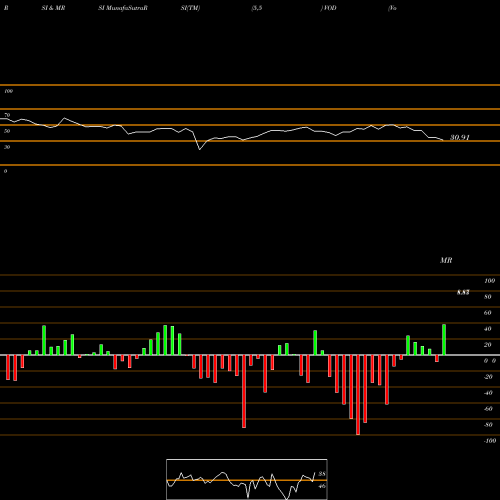Click the 50 label on the RSI axis
The width and height of the screenshot is (500, 500).
7,131
